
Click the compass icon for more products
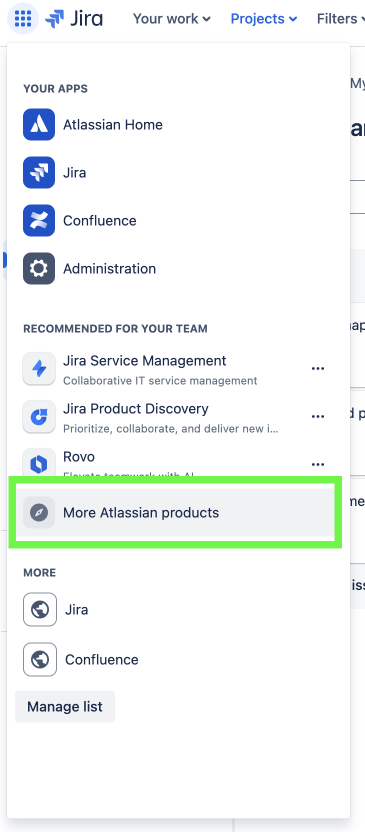(39, 513)
